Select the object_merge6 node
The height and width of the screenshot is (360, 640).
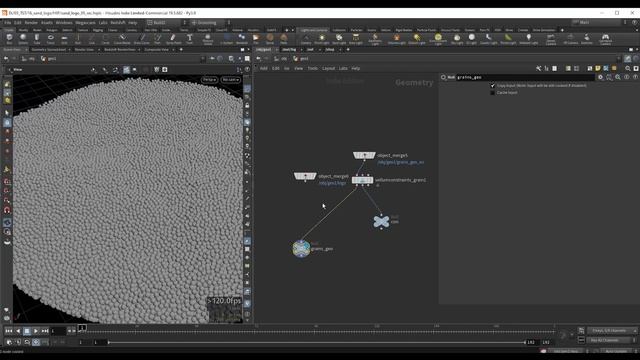305,176
